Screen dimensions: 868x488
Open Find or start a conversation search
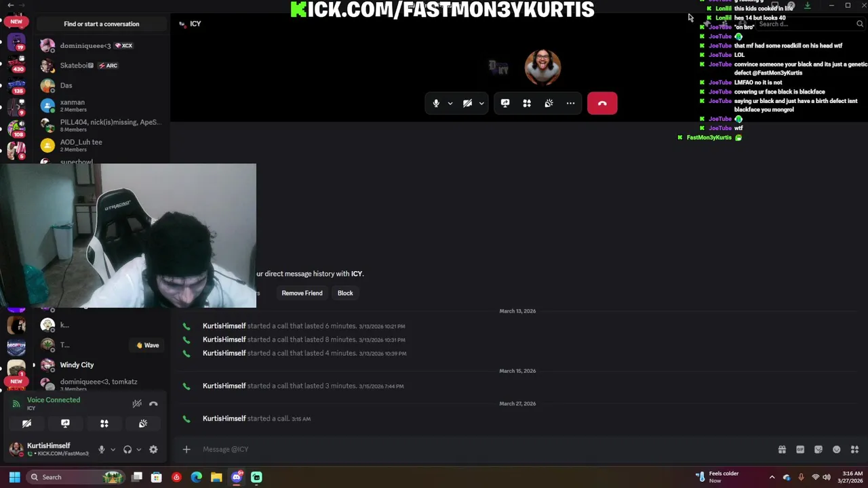pos(102,24)
